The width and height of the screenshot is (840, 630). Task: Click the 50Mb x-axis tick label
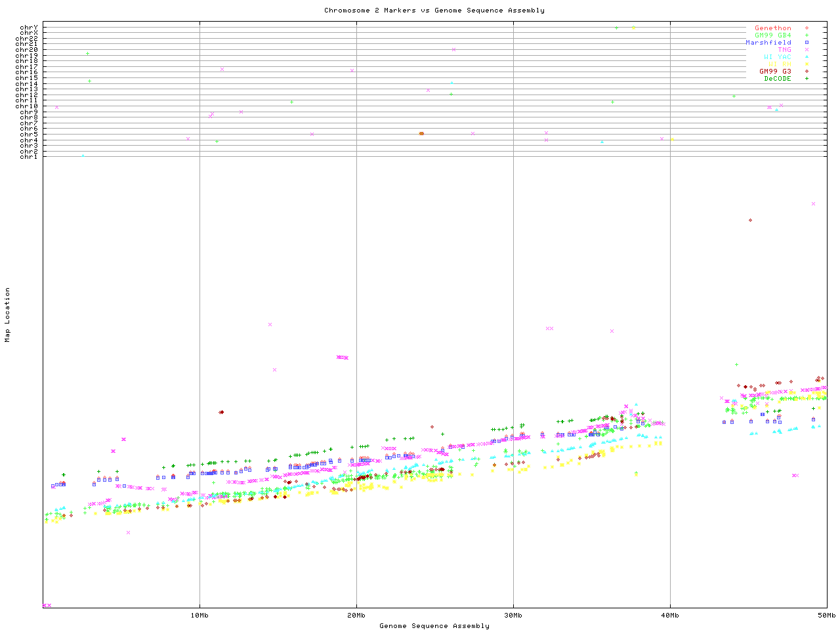(826, 616)
